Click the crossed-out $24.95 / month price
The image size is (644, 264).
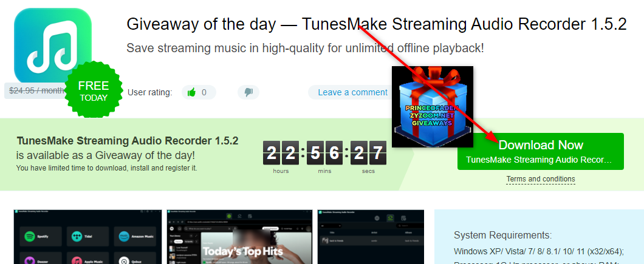[37, 91]
